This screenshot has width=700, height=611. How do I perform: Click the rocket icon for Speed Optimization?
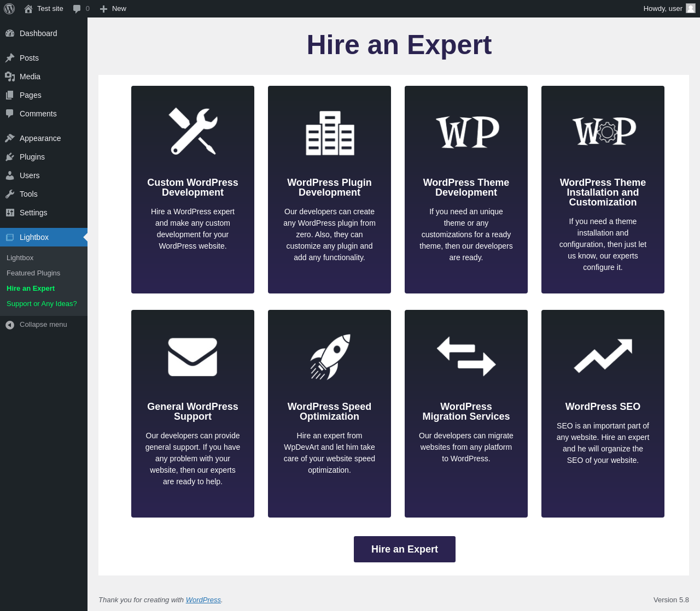pos(330,356)
